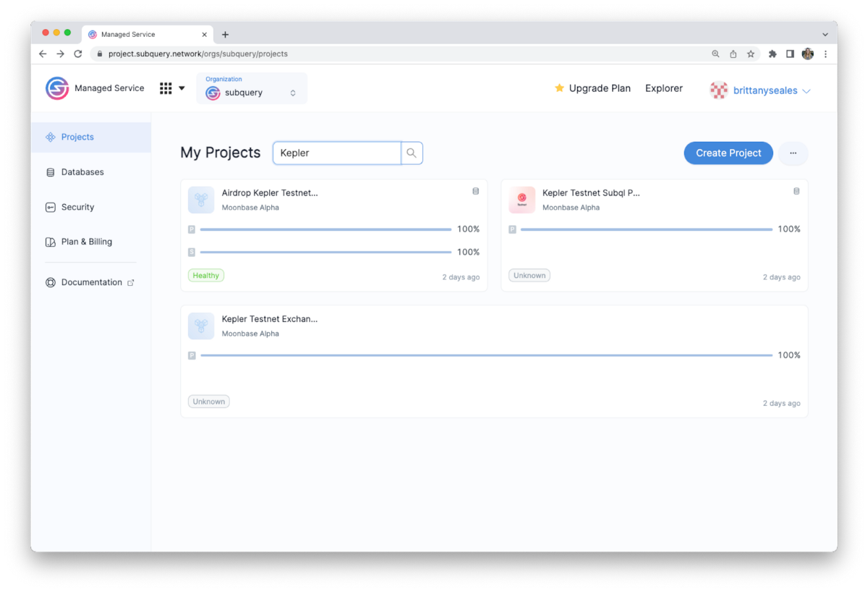Select Projects in the sidebar
The height and width of the screenshot is (592, 868).
pyautogui.click(x=91, y=137)
